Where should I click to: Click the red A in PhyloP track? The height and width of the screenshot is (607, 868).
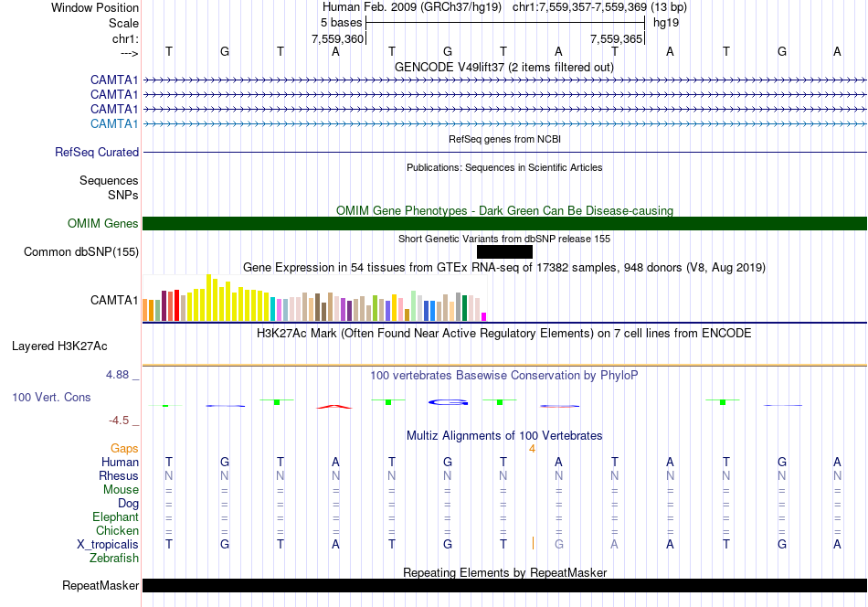pyautogui.click(x=334, y=407)
